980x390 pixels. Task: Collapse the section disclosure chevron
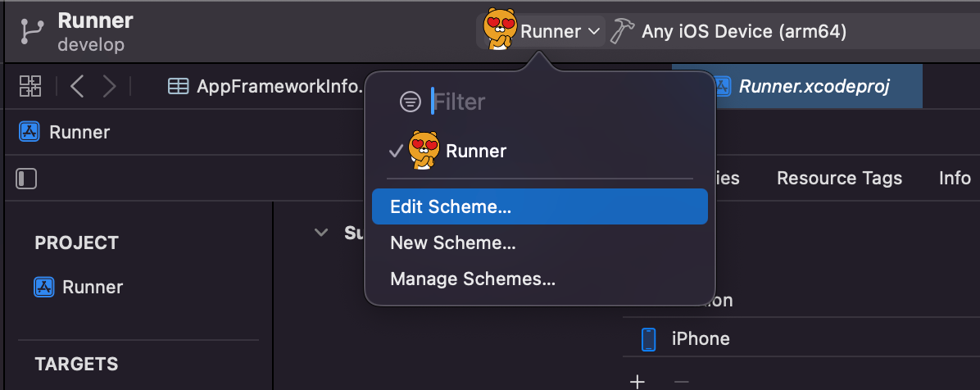coord(321,233)
